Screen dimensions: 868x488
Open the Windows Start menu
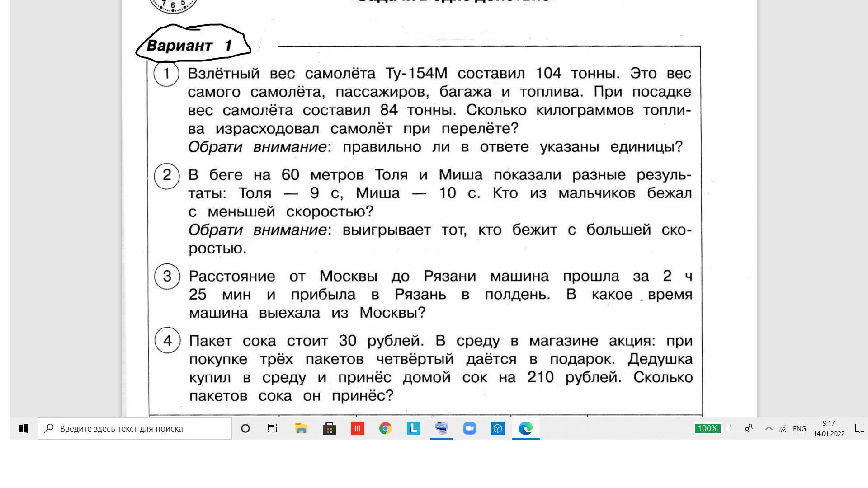click(24, 428)
